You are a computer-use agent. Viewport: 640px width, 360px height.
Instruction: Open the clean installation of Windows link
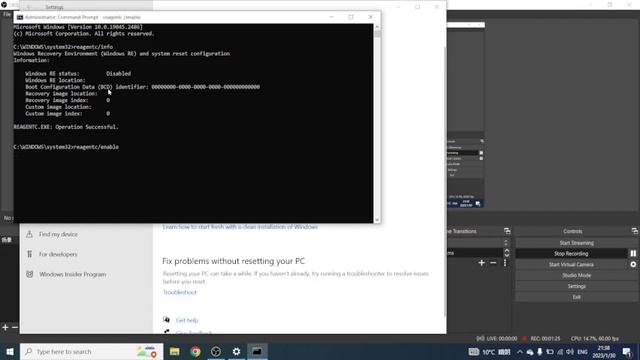(240, 227)
